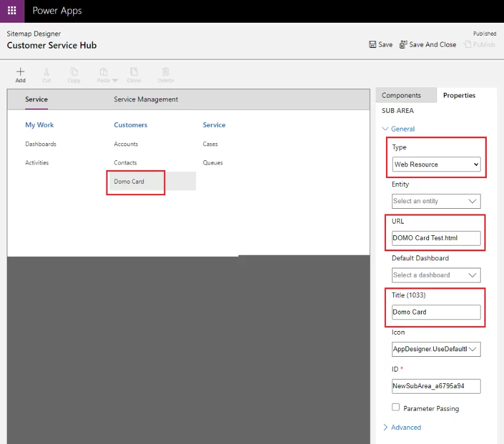This screenshot has height=444, width=504.
Task: Click the Cut scissors icon
Action: pyautogui.click(x=47, y=72)
